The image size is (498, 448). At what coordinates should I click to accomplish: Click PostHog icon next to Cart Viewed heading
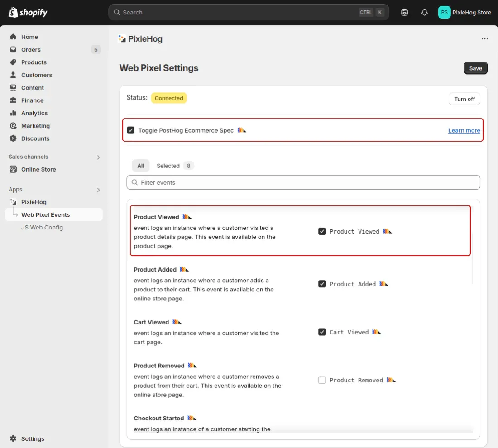point(177,322)
